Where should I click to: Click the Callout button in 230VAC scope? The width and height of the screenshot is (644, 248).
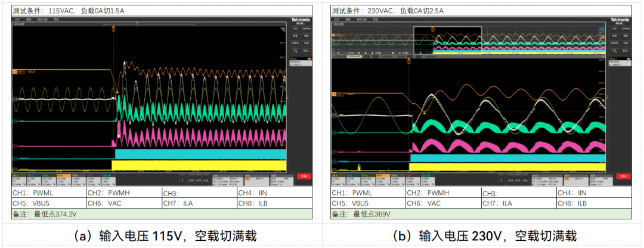click(x=626, y=29)
